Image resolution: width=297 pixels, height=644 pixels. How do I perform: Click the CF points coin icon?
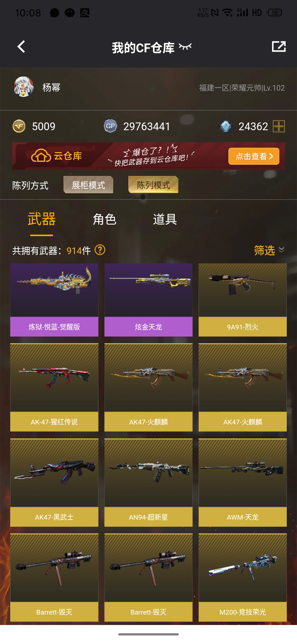pyautogui.click(x=19, y=126)
